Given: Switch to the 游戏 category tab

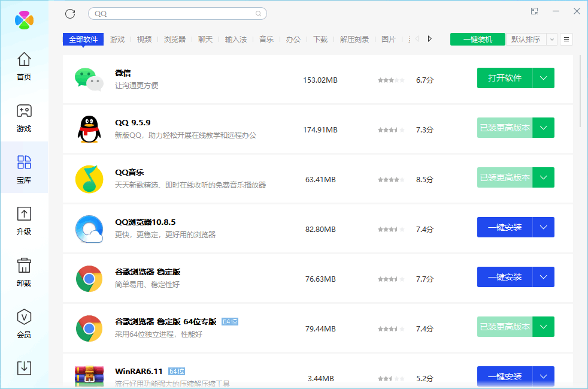Looking at the screenshot, I should pos(117,39).
